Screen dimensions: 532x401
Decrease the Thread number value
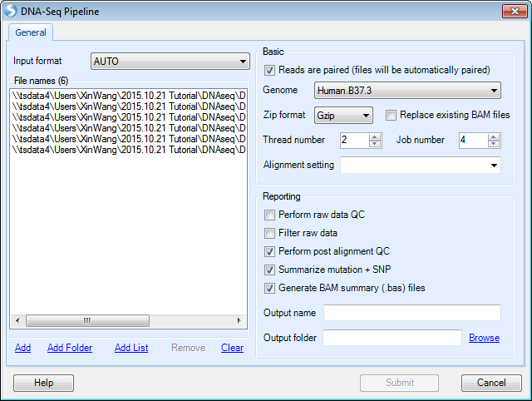375,144
